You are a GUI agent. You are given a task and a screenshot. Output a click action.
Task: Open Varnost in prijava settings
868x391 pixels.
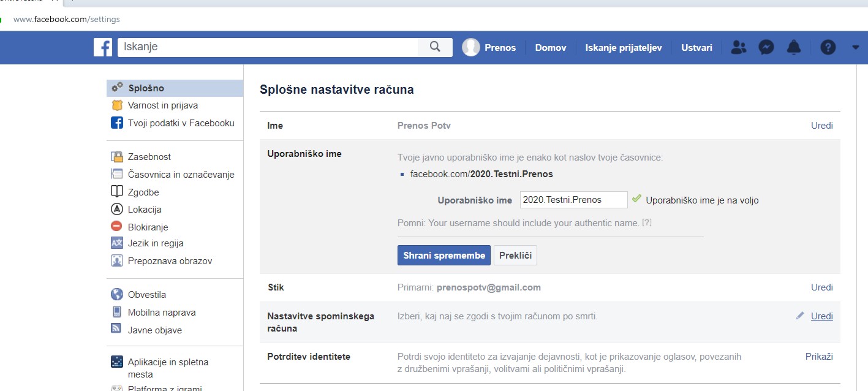click(x=162, y=105)
